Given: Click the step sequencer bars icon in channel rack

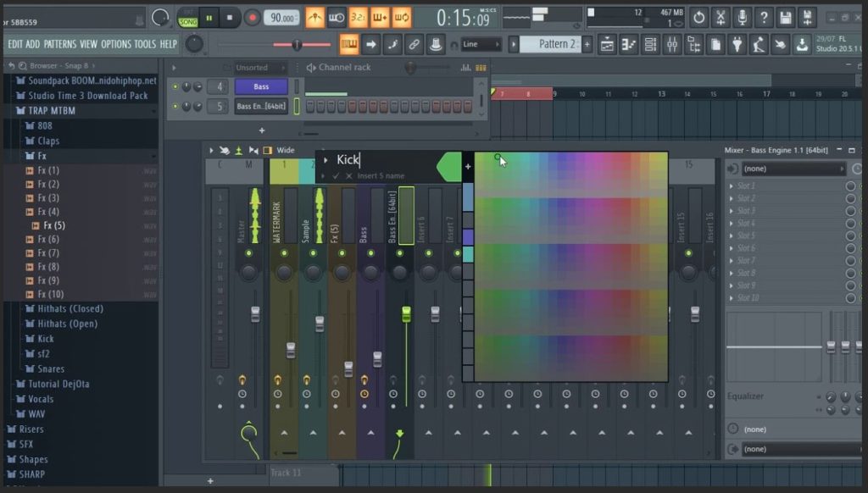Looking at the screenshot, I should pos(481,68).
